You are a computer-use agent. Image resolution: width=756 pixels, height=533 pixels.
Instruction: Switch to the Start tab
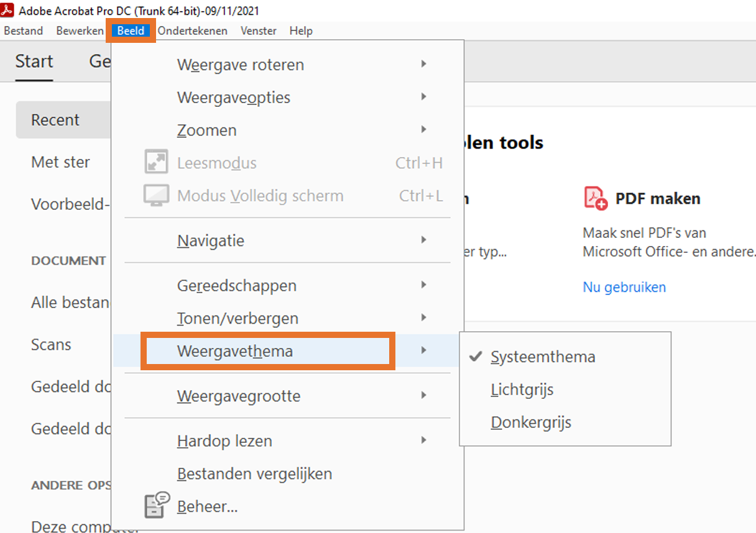tap(34, 61)
